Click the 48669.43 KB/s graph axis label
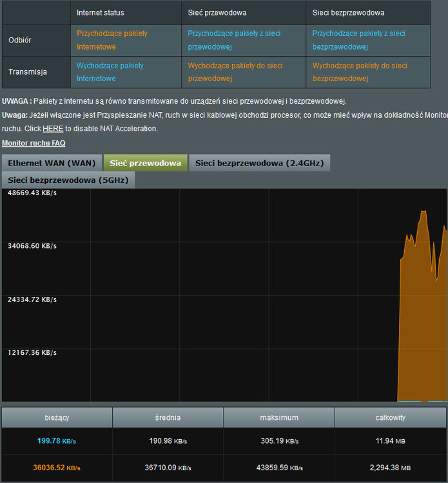Image resolution: width=448 pixels, height=483 pixels. [32, 193]
